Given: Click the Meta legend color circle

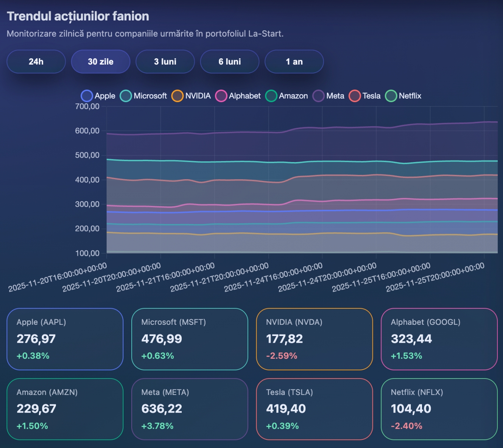Looking at the screenshot, I should [x=318, y=96].
